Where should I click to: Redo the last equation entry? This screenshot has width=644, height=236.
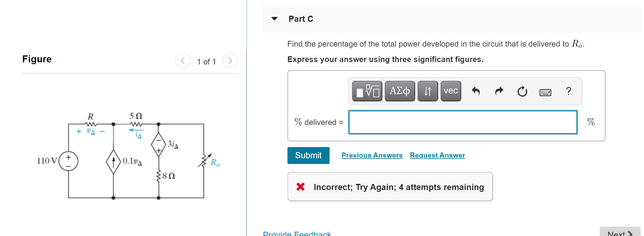499,91
